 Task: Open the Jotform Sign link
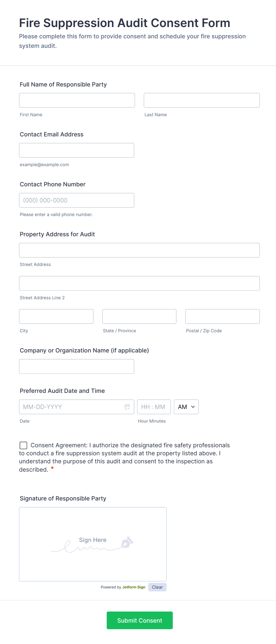point(134,587)
